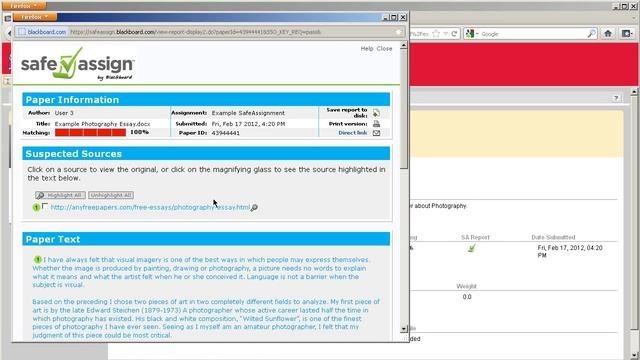Click the Direct link text
The image size is (640, 360).
tap(353, 133)
